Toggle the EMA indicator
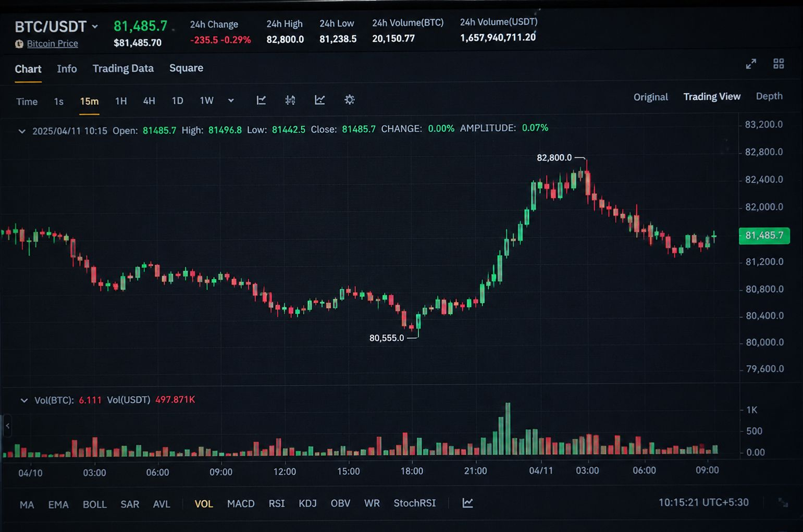This screenshot has height=532, width=803. click(58, 504)
